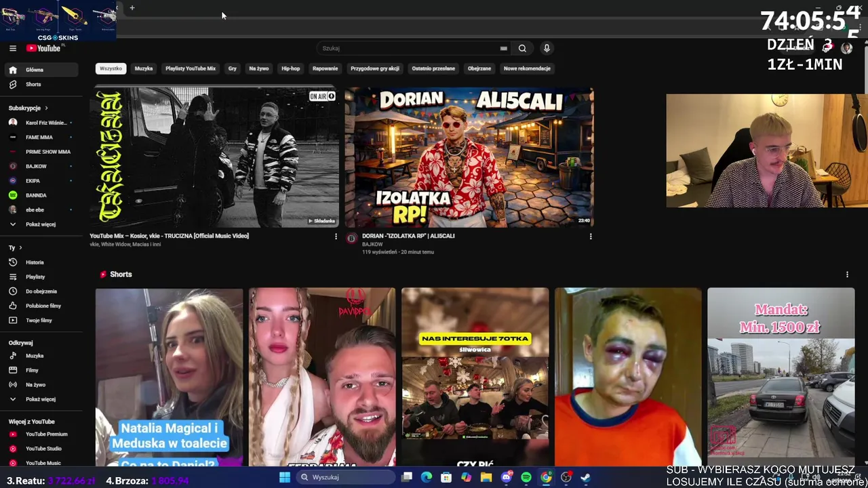868x488 pixels.
Task: Open Do obejrzenia watch-later list
Action: tap(42, 291)
